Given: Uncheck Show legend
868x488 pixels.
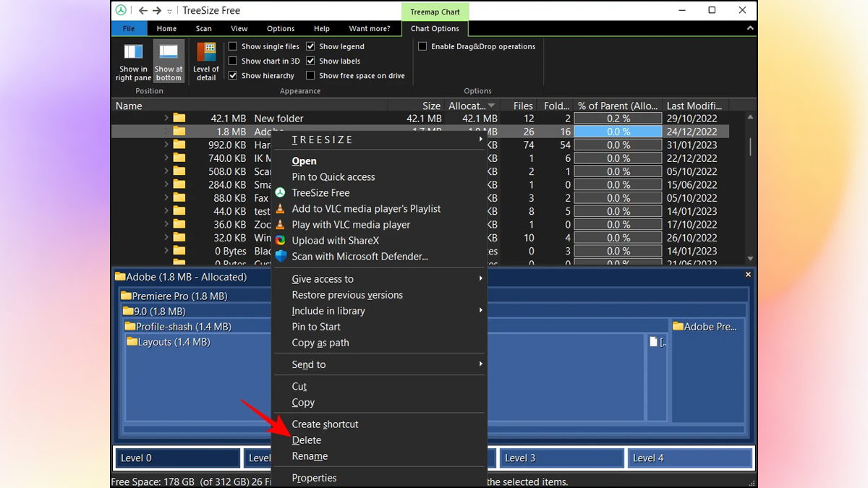Looking at the screenshot, I should (x=310, y=46).
